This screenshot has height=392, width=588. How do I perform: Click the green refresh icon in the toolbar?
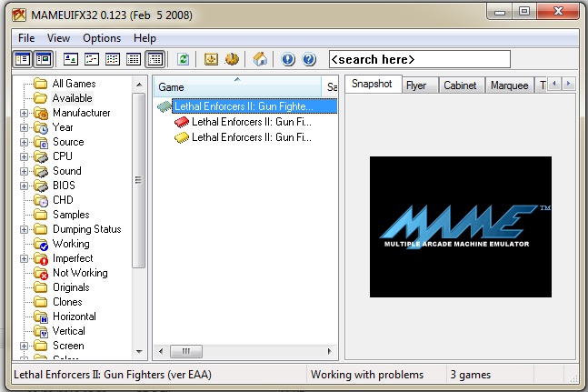coord(183,59)
